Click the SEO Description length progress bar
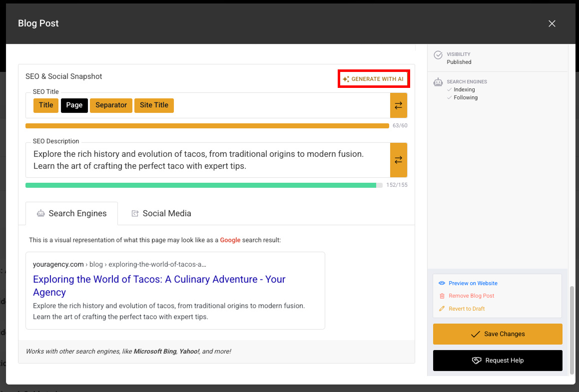The image size is (579, 392). [x=204, y=185]
